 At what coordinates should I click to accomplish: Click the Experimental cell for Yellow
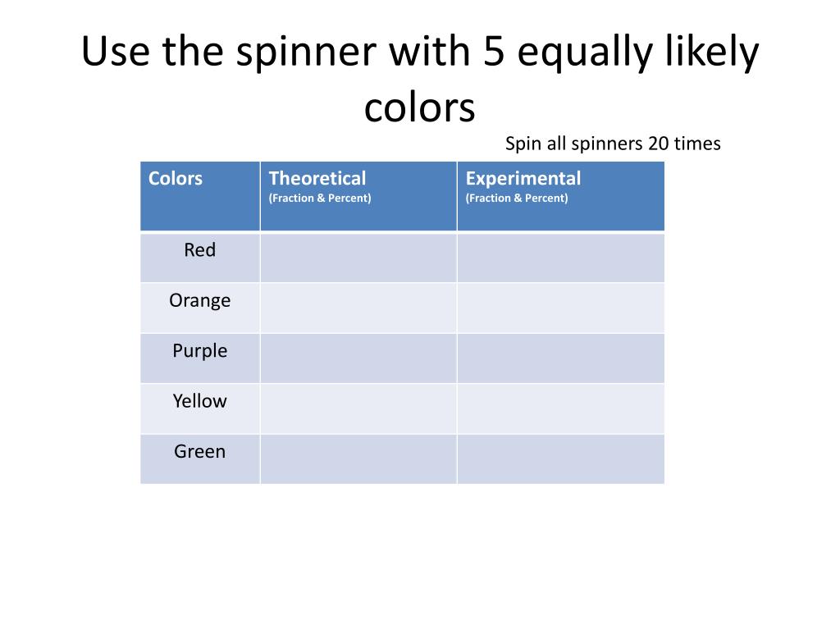(561, 409)
